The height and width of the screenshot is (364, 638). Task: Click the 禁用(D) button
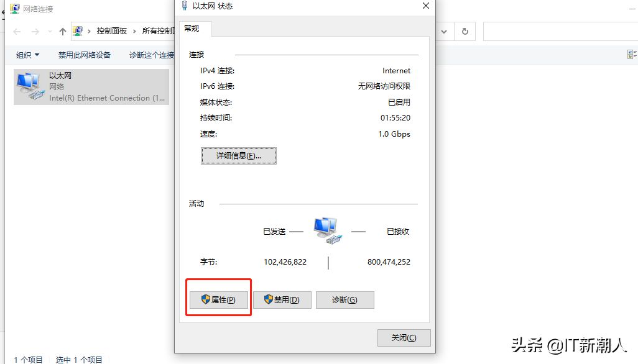282,300
